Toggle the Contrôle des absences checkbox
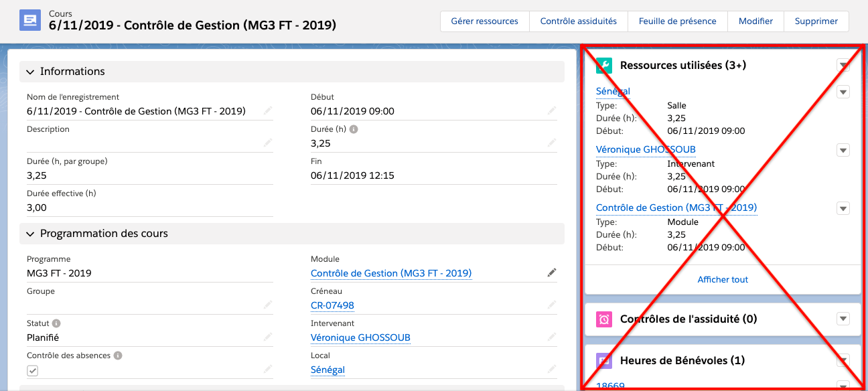 [x=33, y=371]
